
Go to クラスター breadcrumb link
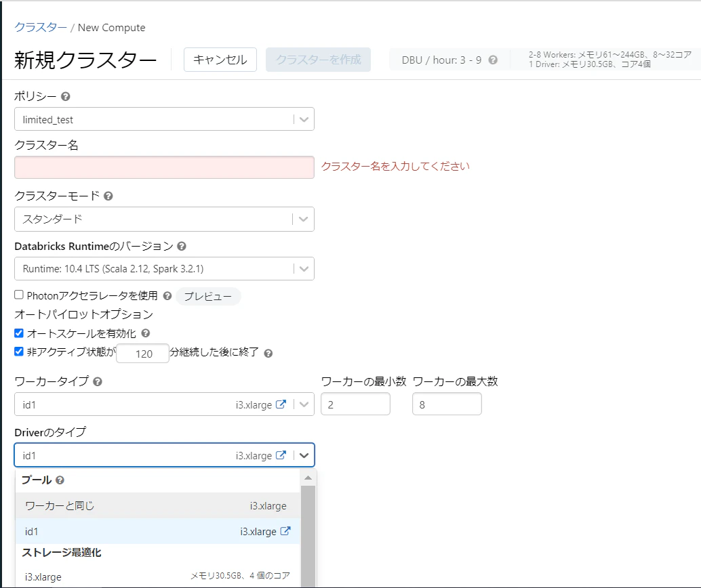(41, 27)
